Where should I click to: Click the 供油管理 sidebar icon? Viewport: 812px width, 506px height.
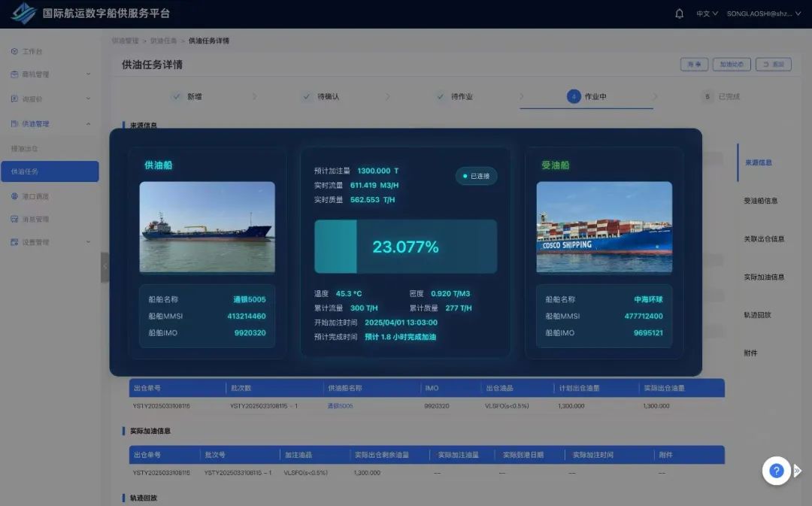tap(14, 124)
